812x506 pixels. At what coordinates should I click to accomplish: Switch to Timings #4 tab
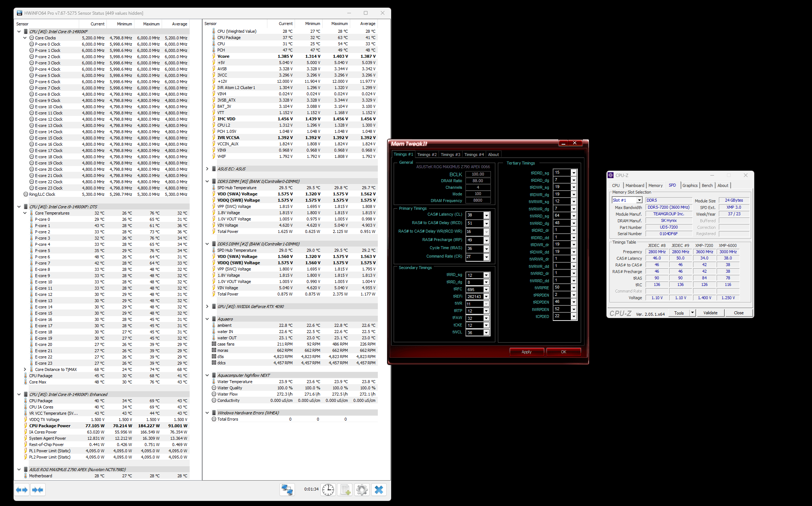tap(474, 155)
